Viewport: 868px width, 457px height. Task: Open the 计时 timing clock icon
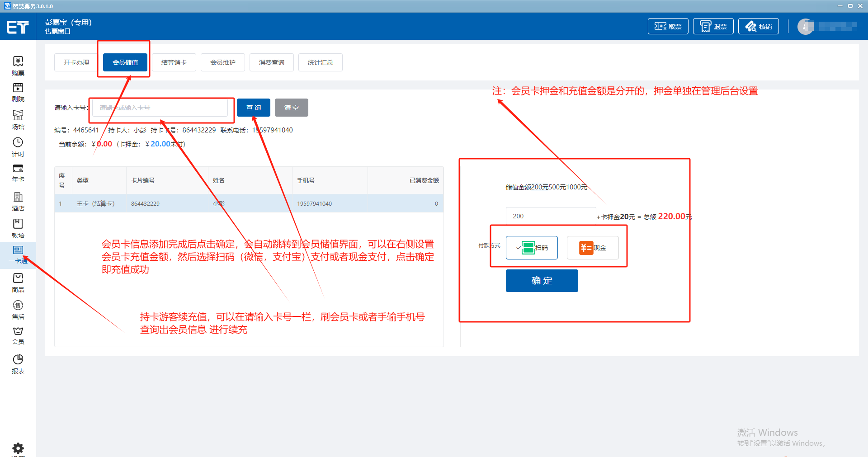pyautogui.click(x=18, y=147)
